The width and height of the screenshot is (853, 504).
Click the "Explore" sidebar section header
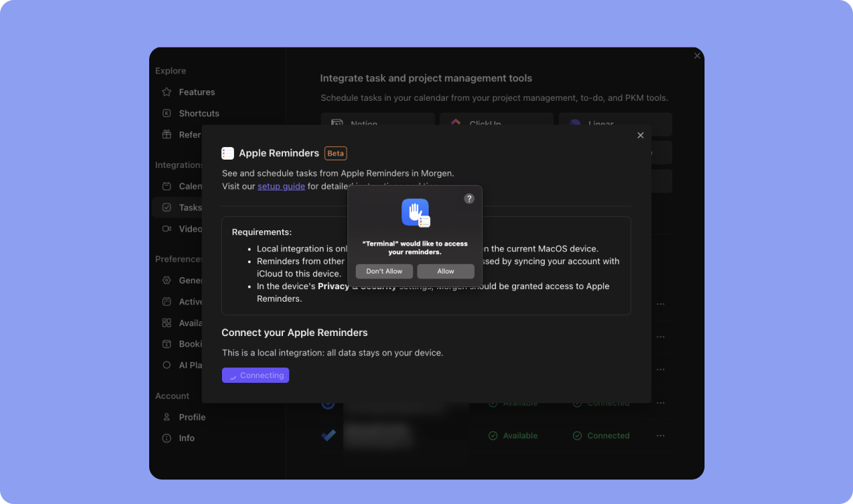coord(171,71)
